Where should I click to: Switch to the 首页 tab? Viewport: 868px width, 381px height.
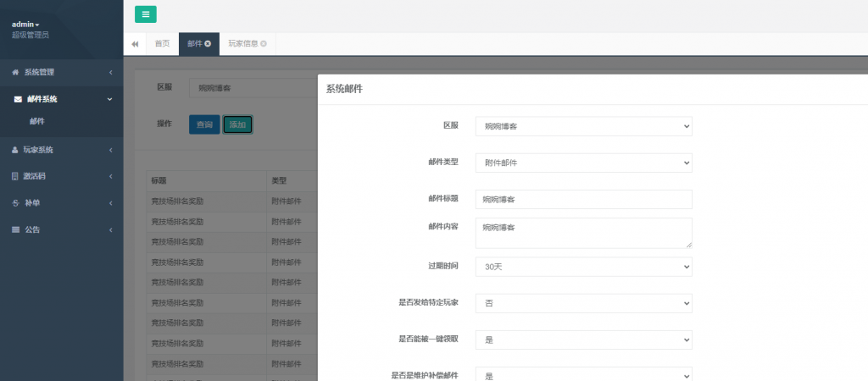(x=162, y=44)
